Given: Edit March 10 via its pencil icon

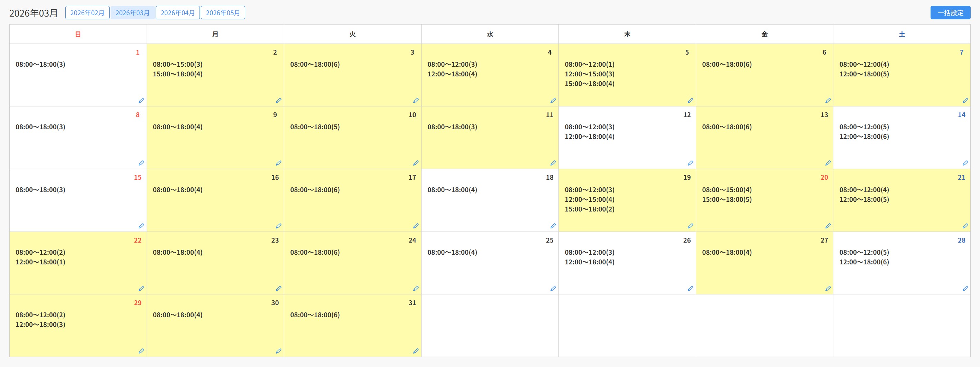Looking at the screenshot, I should pyautogui.click(x=415, y=163).
